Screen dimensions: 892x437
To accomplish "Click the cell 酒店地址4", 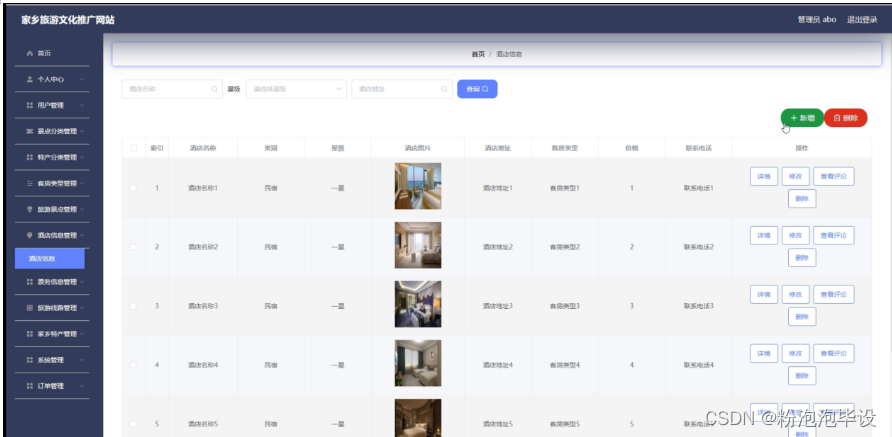I will 498,365.
